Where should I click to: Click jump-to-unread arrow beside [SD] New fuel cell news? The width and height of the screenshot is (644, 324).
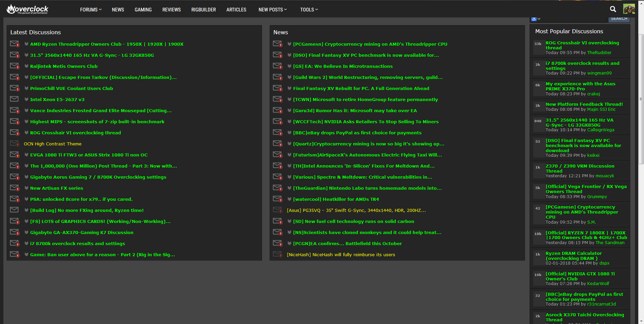pos(289,221)
